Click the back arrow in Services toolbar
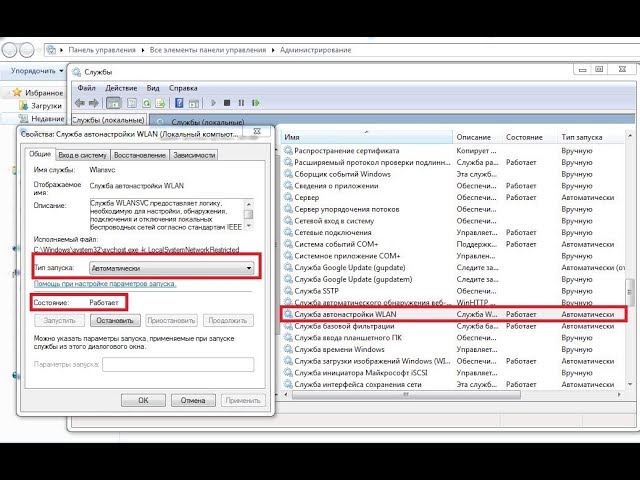 coord(80,102)
